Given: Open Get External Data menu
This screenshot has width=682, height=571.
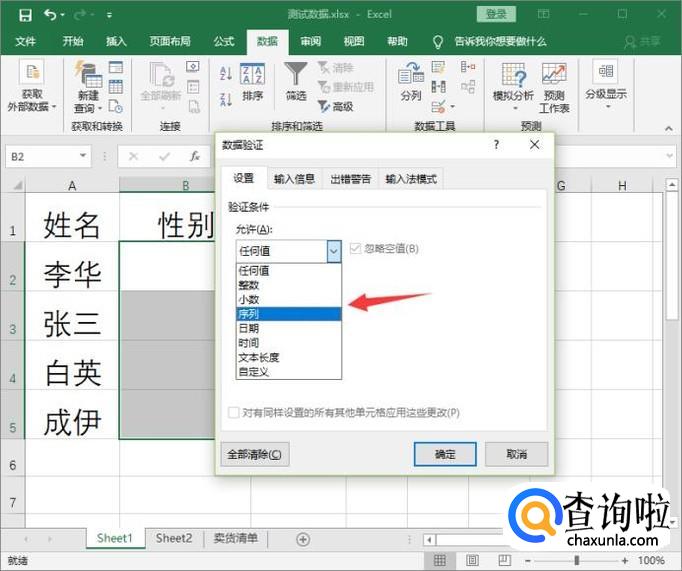Looking at the screenshot, I should 32,87.
